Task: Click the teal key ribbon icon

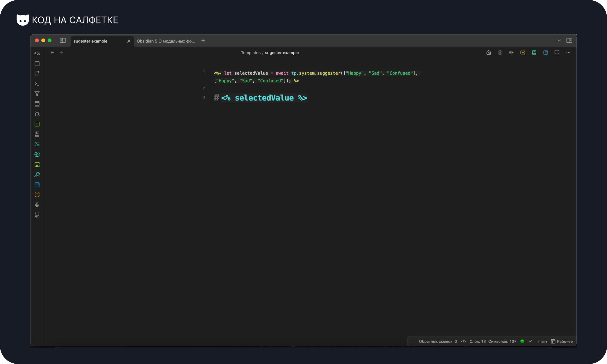Action: pyautogui.click(x=37, y=175)
